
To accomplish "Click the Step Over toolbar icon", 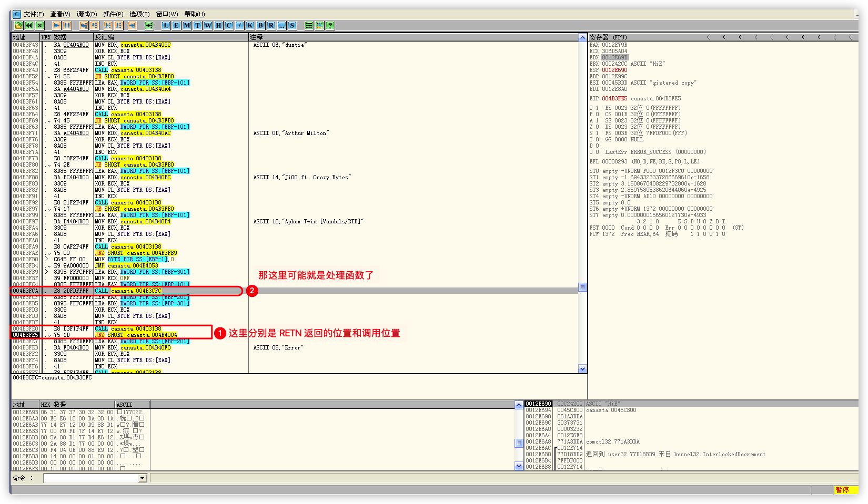I will (x=94, y=25).
